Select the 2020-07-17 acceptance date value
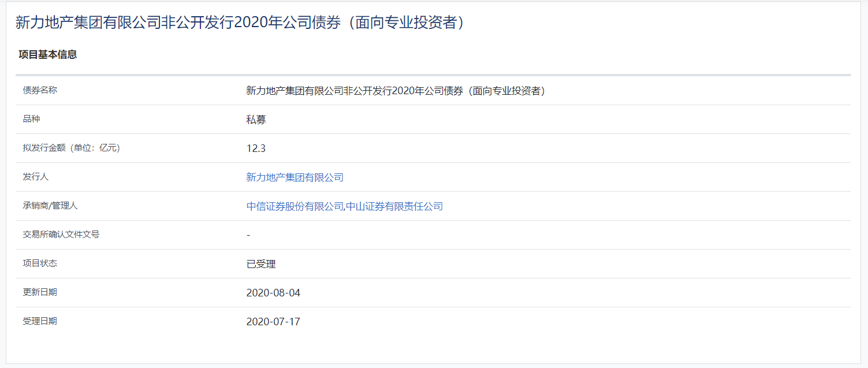The image size is (868, 368). [x=273, y=322]
